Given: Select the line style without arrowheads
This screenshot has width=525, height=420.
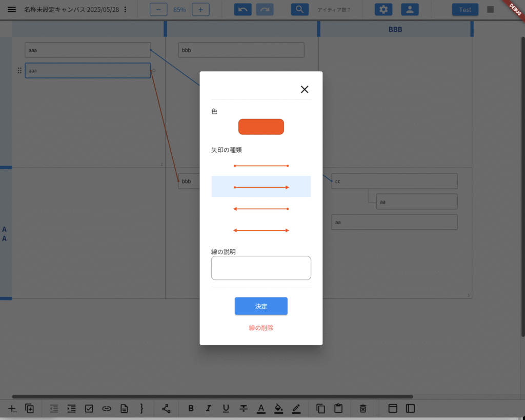Looking at the screenshot, I should [x=261, y=166].
